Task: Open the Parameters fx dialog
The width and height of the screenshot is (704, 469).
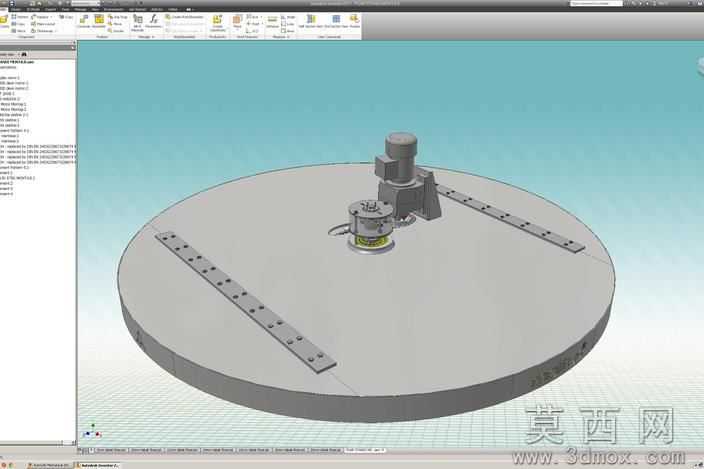Action: click(154, 21)
